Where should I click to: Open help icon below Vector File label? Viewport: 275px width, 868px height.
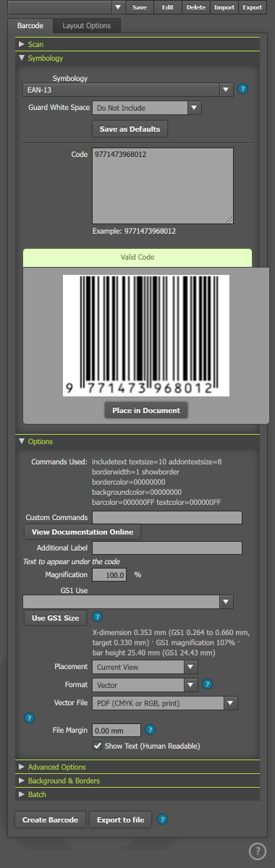point(29,718)
